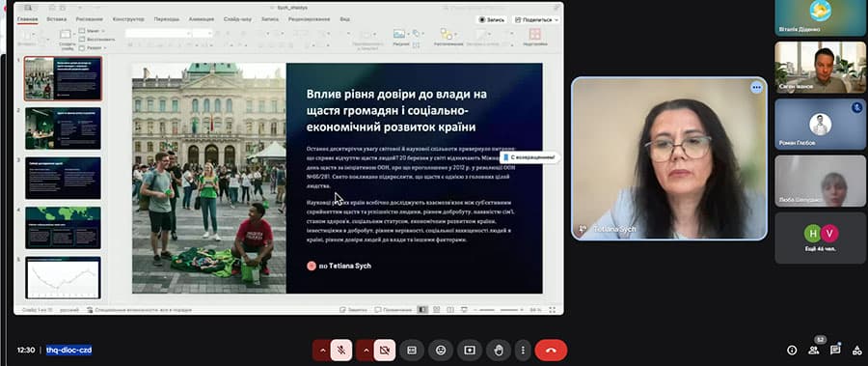Open the activities icon
Viewport: 868px width, 366px height.
click(x=857, y=350)
